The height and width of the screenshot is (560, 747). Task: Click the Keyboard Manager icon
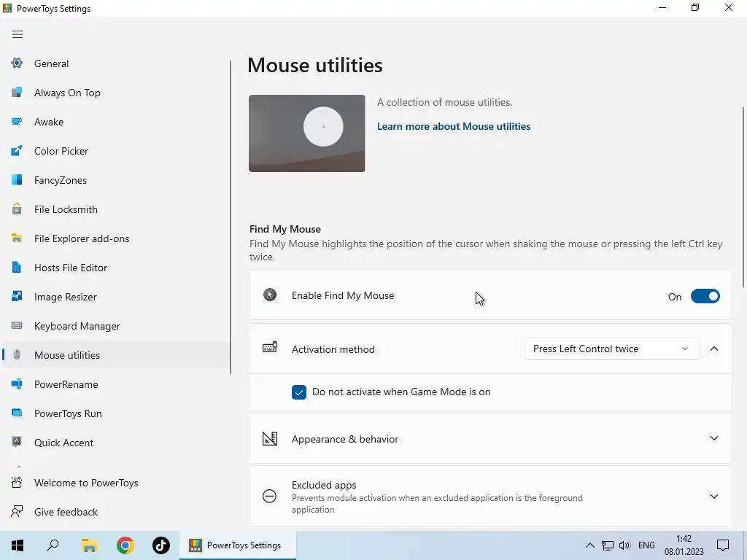(x=17, y=325)
